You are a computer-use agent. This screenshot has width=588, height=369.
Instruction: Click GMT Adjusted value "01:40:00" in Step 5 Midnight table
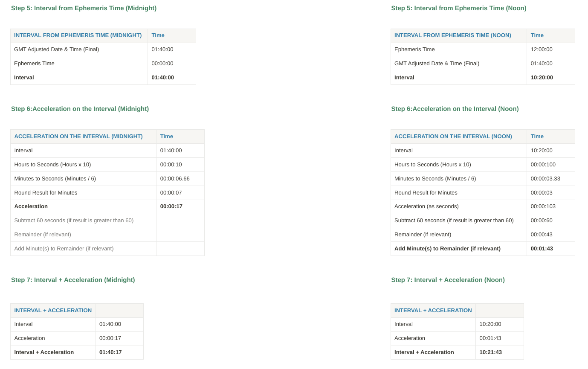click(162, 49)
